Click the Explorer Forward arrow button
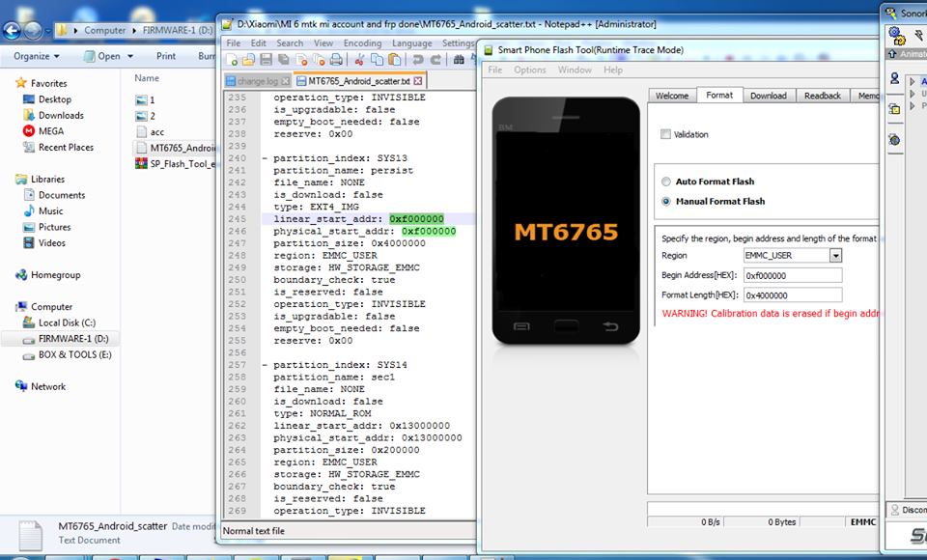 coord(33,30)
